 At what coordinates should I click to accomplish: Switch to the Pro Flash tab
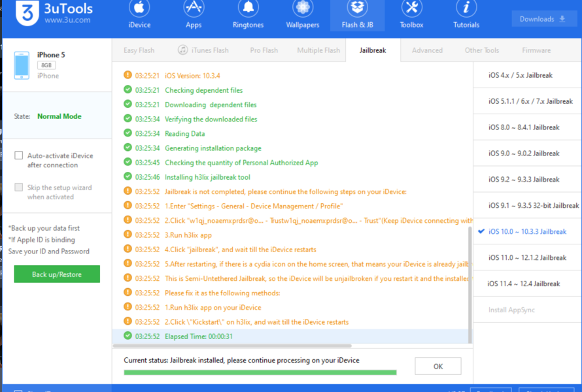[264, 50]
